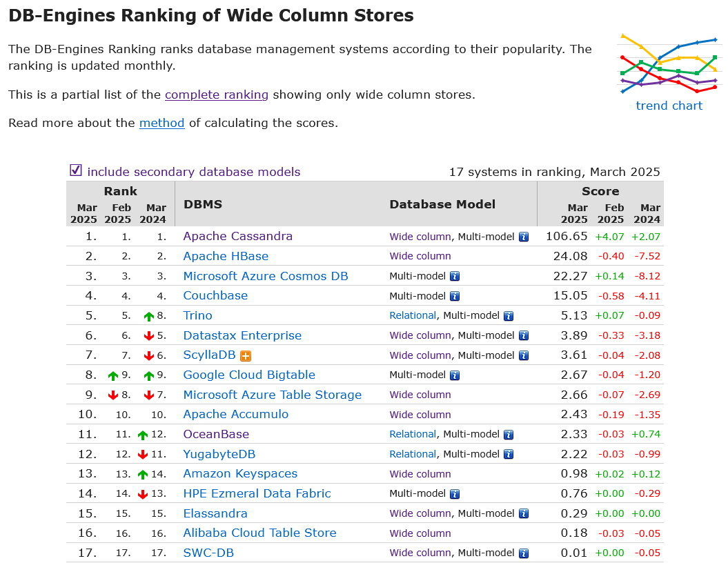Toggle include secondary database models checkbox
The width and height of the screenshot is (728, 572).
pos(76,170)
